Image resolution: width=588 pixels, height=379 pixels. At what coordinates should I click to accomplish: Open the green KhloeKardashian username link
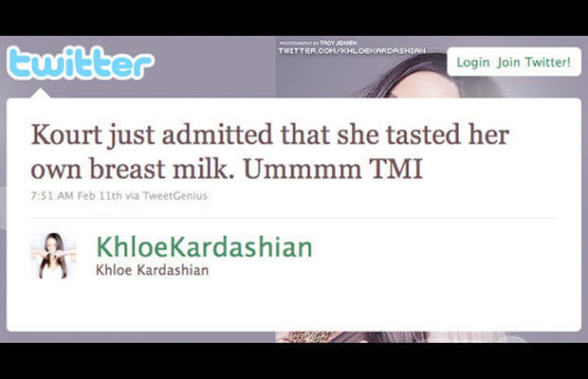coord(204,247)
